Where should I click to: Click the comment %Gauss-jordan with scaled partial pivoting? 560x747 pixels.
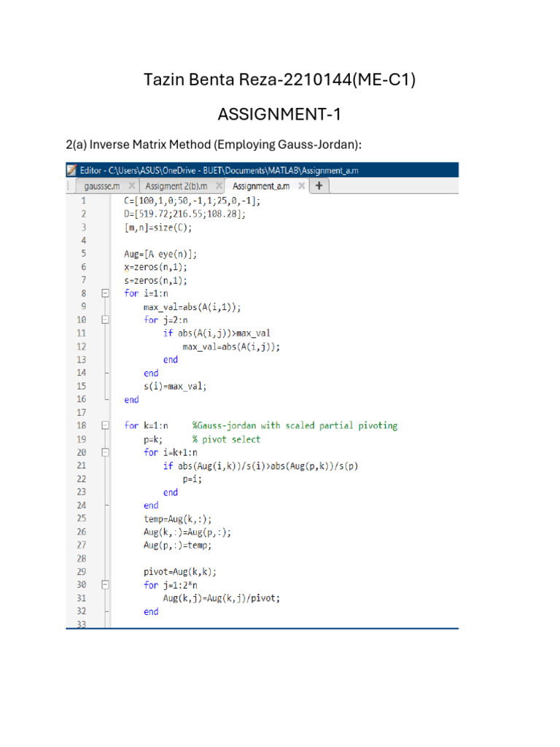point(295,425)
